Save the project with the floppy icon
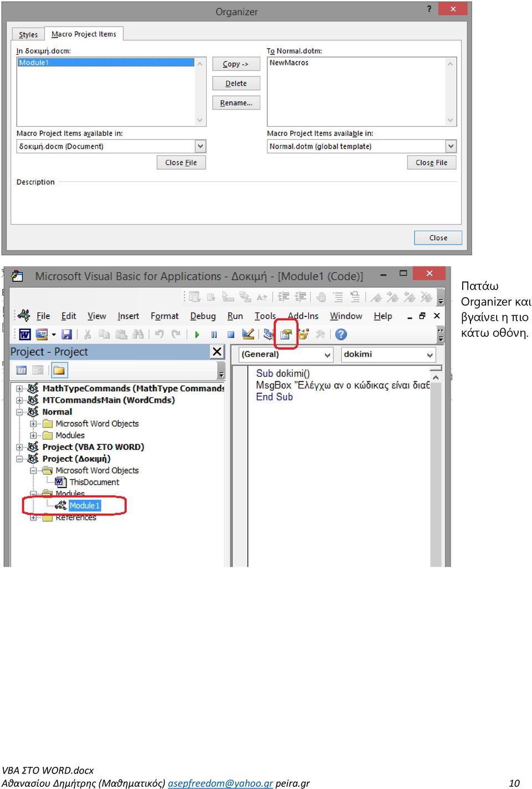532x789 pixels. [x=67, y=334]
